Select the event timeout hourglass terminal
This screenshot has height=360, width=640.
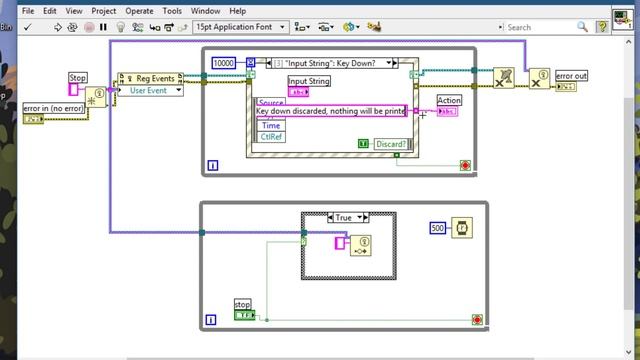point(250,62)
